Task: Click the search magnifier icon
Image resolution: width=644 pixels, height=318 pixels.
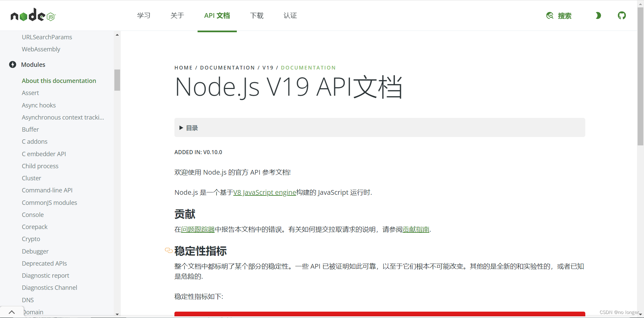Action: click(x=550, y=15)
